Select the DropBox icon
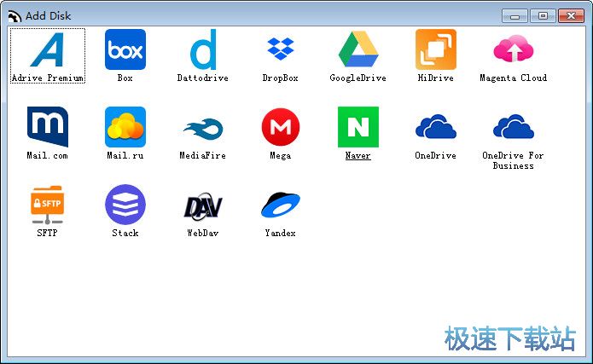 tap(281, 50)
